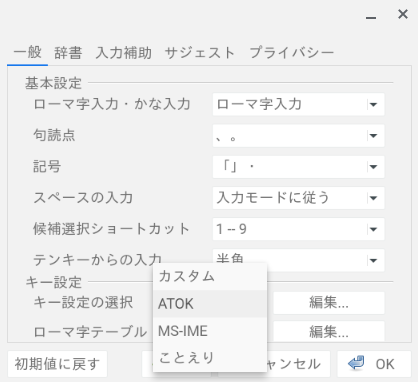418x382 pixels.
Task: Open the スペースの入力 dropdown
Action: (x=298, y=198)
